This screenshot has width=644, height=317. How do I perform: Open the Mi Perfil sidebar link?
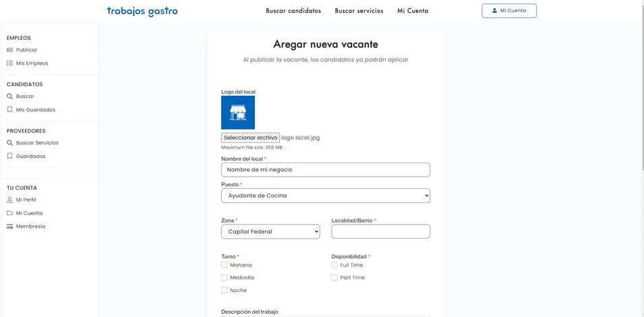coord(26,200)
